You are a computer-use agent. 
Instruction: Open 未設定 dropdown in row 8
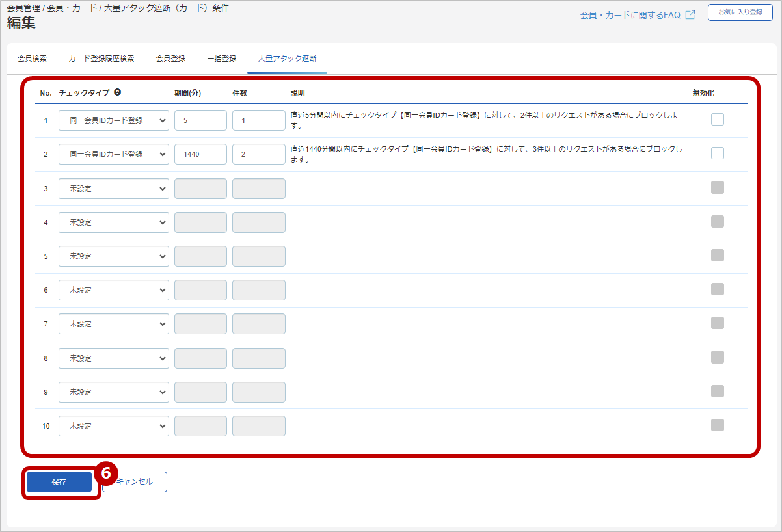coord(114,358)
